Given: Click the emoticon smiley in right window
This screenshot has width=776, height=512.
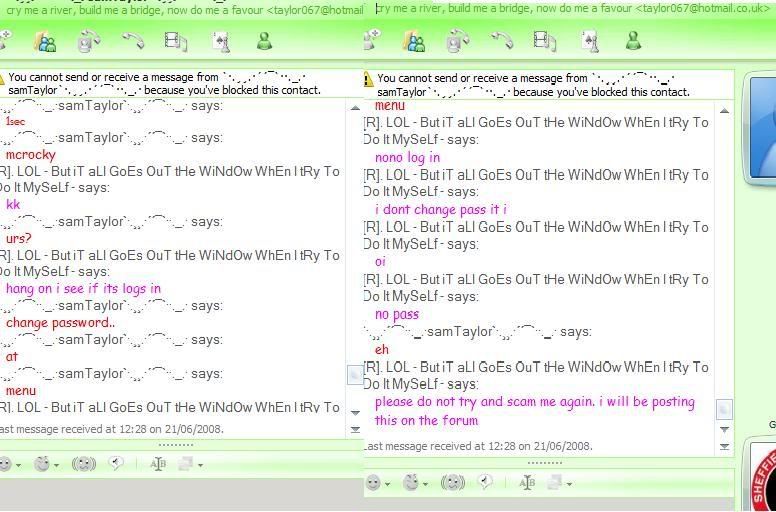Looking at the screenshot, I should (x=373, y=482).
